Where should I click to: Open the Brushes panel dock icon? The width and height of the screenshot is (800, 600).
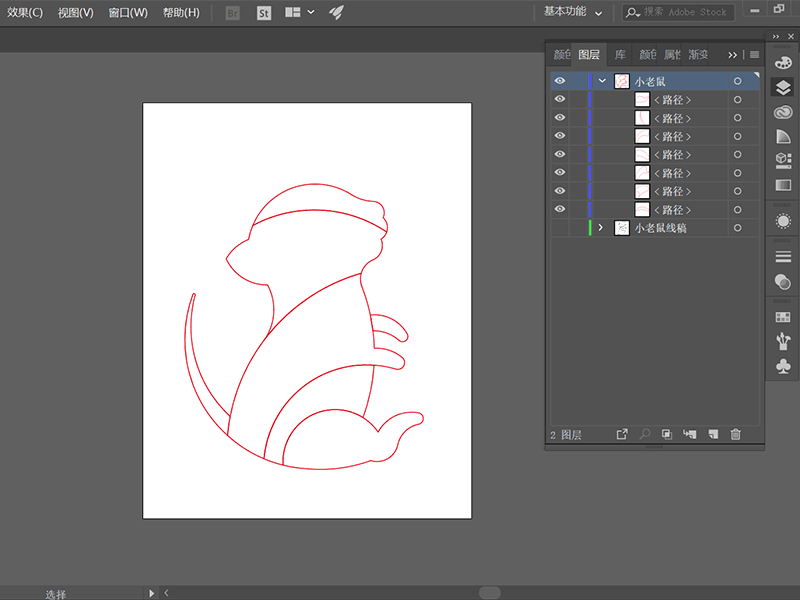[x=783, y=341]
